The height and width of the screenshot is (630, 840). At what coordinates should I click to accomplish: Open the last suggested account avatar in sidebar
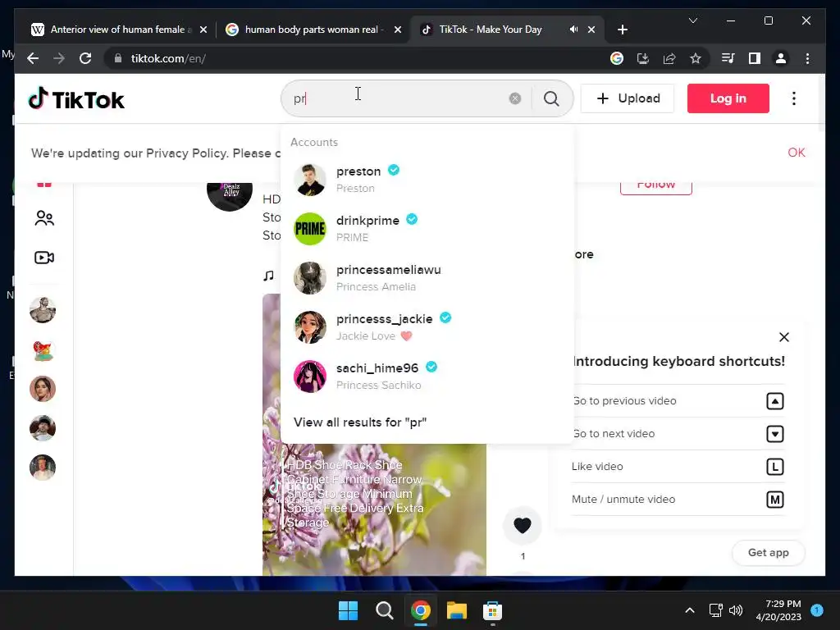43,468
